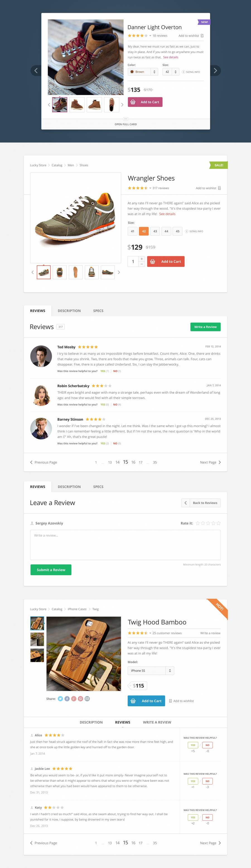Select size 41 for Wrangler Shoes

pos(132,231)
